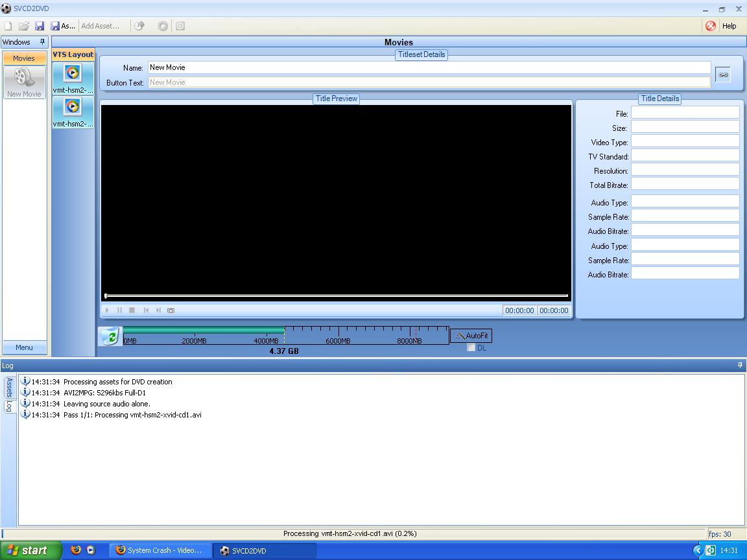Toggle the DL dual-layer checkbox

(x=471, y=347)
